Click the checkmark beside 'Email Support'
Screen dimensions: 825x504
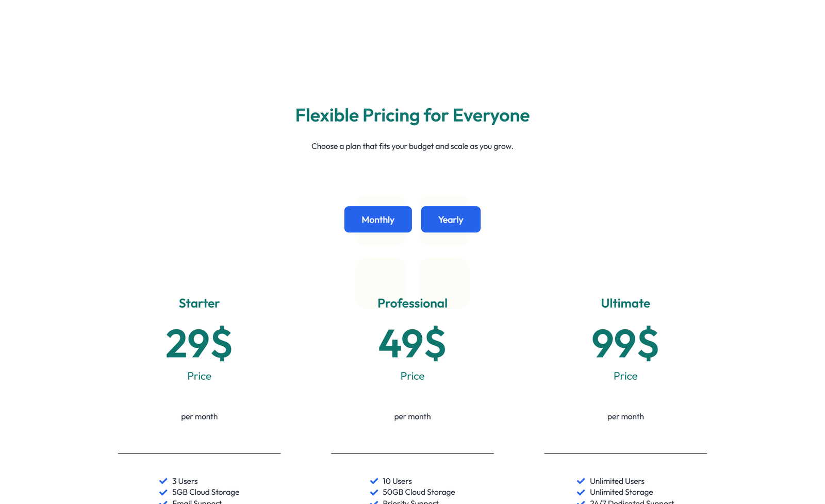pos(164,502)
